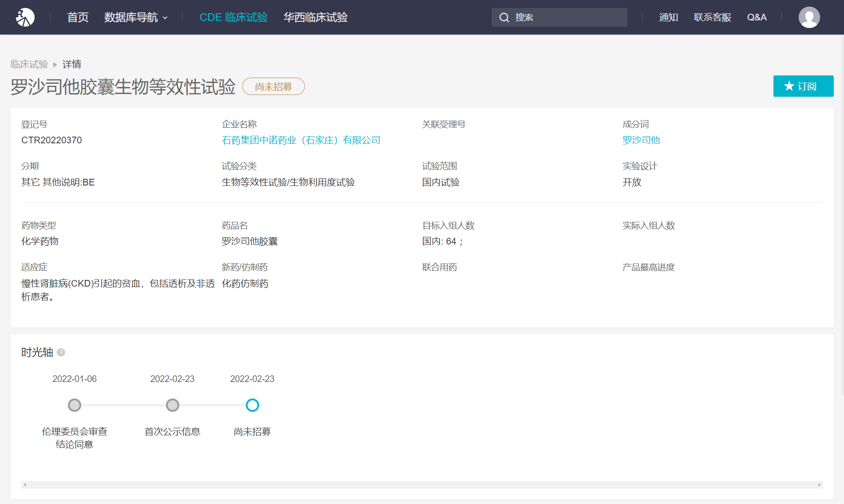844x504 pixels.
Task: Click 石药集团中诺药业 company link
Action: [301, 140]
